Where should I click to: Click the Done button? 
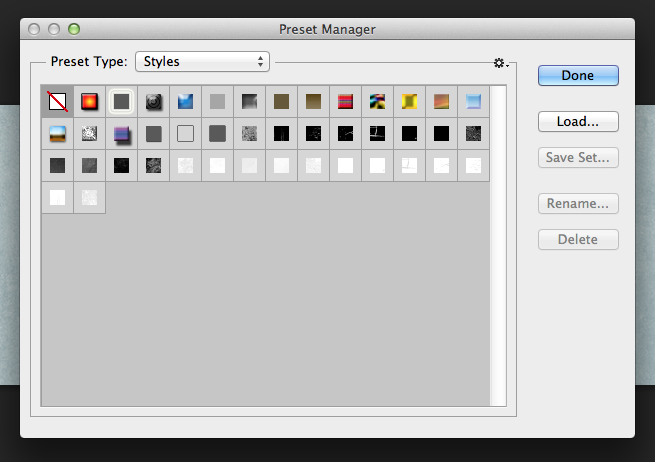pyautogui.click(x=578, y=76)
